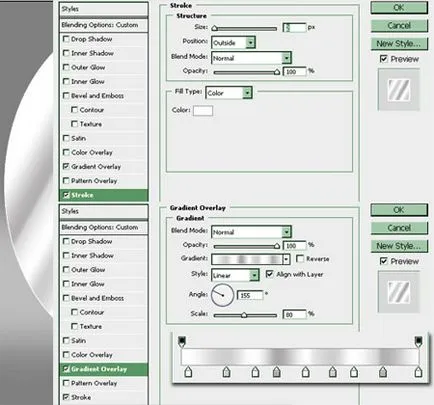Click the lower New Style button
The image size is (434, 405).
coord(399,246)
